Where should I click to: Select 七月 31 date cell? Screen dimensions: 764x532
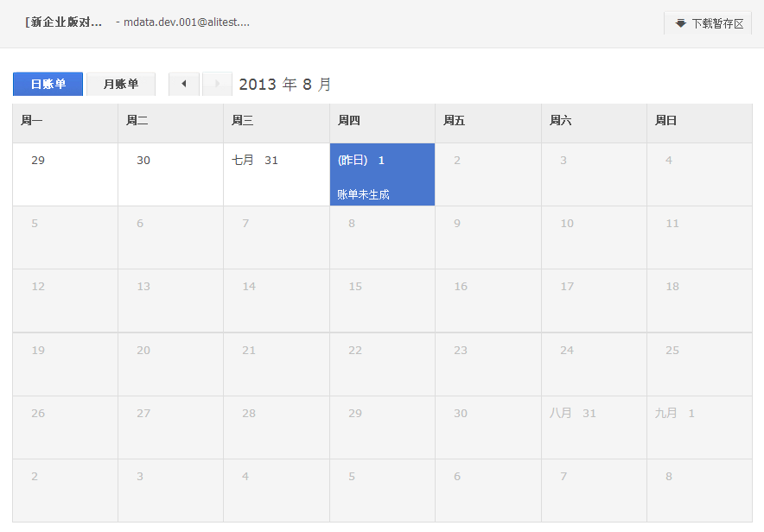277,174
